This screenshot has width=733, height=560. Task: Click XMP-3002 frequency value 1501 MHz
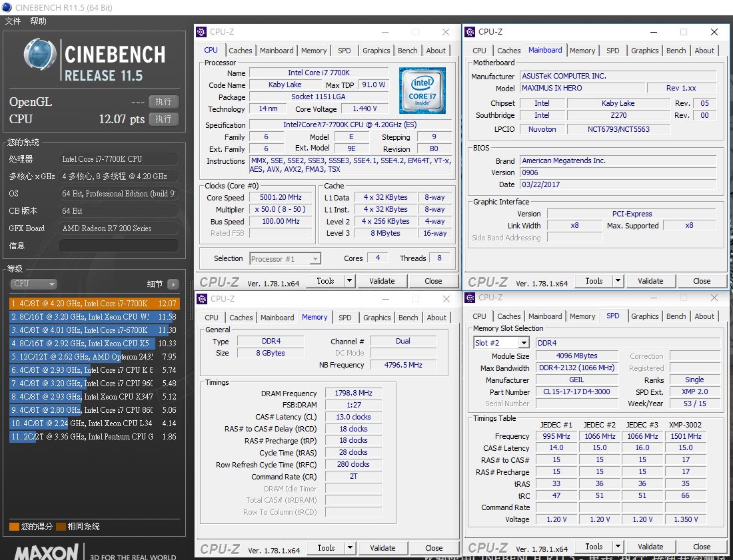(686, 436)
